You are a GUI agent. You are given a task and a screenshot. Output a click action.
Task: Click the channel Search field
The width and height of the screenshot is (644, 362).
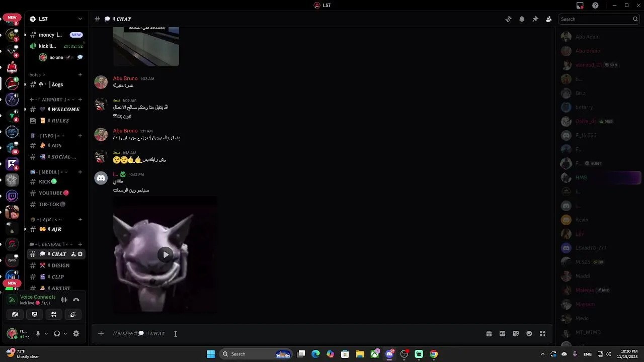click(x=599, y=19)
